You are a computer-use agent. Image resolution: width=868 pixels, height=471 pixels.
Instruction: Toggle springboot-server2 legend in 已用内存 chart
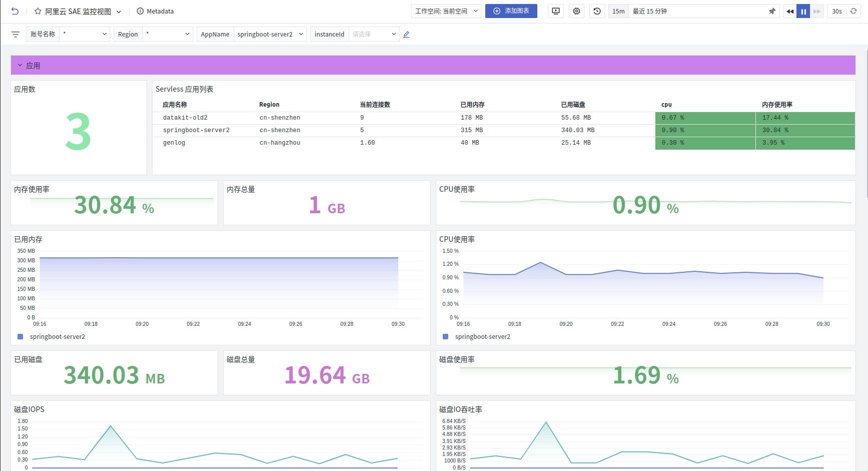52,337
